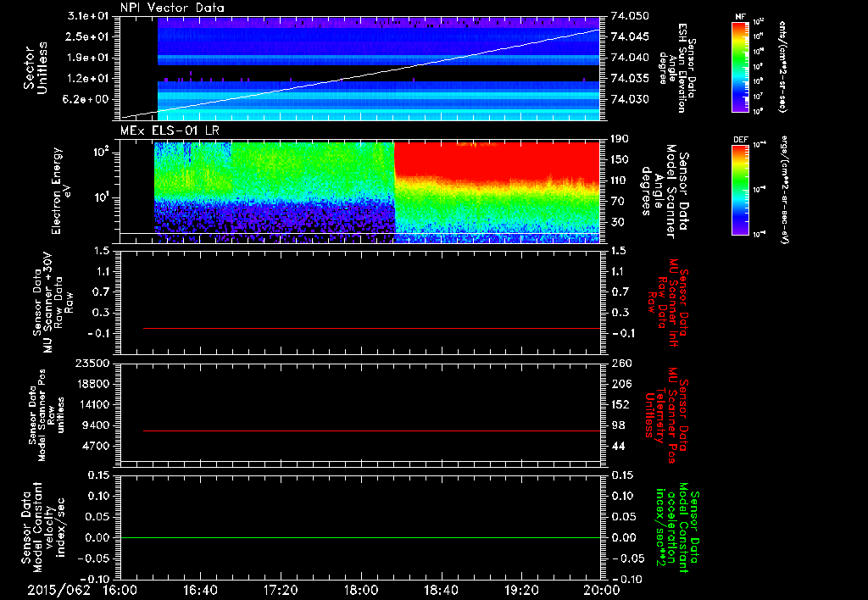The image size is (868, 600).
Task: Select the 'NPI Vector Data' panel title
Action: [172, 8]
